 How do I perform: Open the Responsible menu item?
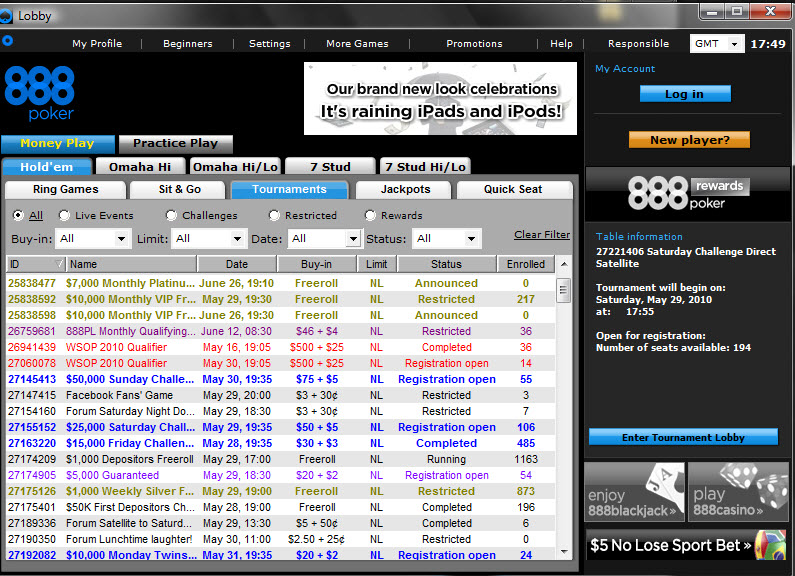click(x=638, y=44)
